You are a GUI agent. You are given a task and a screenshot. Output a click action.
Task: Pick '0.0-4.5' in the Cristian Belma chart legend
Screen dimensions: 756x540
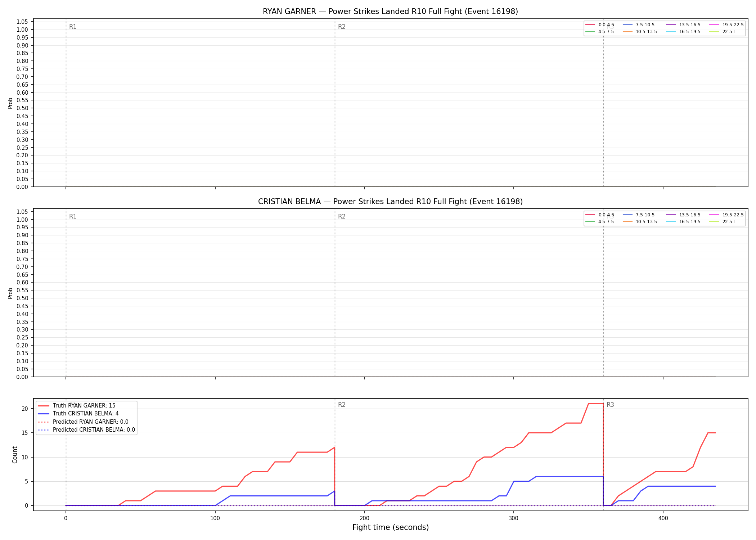tap(606, 215)
